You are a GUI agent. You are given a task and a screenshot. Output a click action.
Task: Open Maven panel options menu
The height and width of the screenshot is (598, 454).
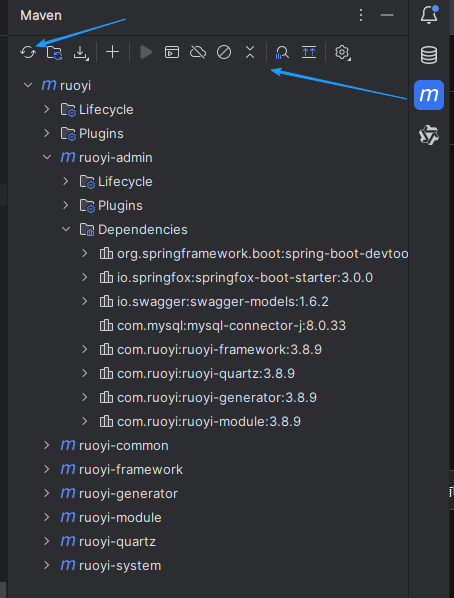click(361, 15)
